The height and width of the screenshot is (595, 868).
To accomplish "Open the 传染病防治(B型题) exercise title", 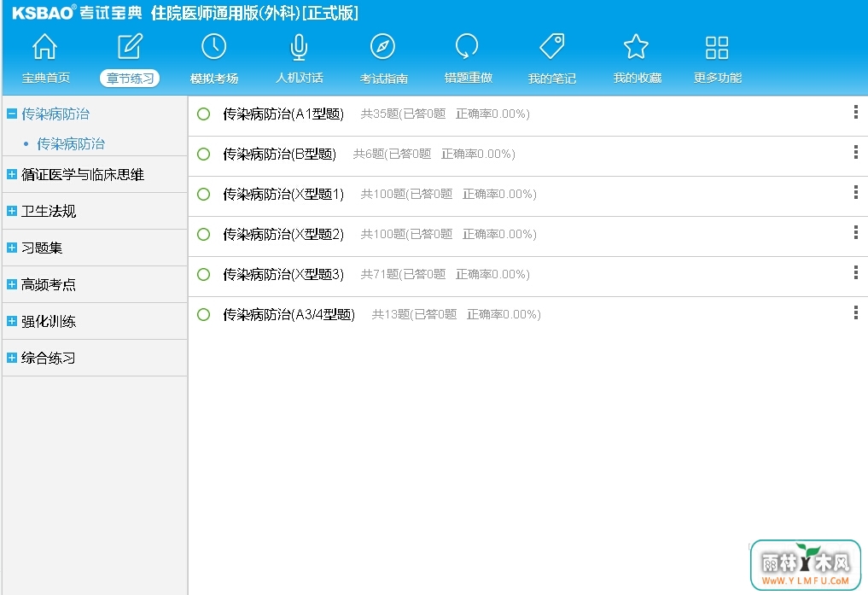I will (x=280, y=154).
